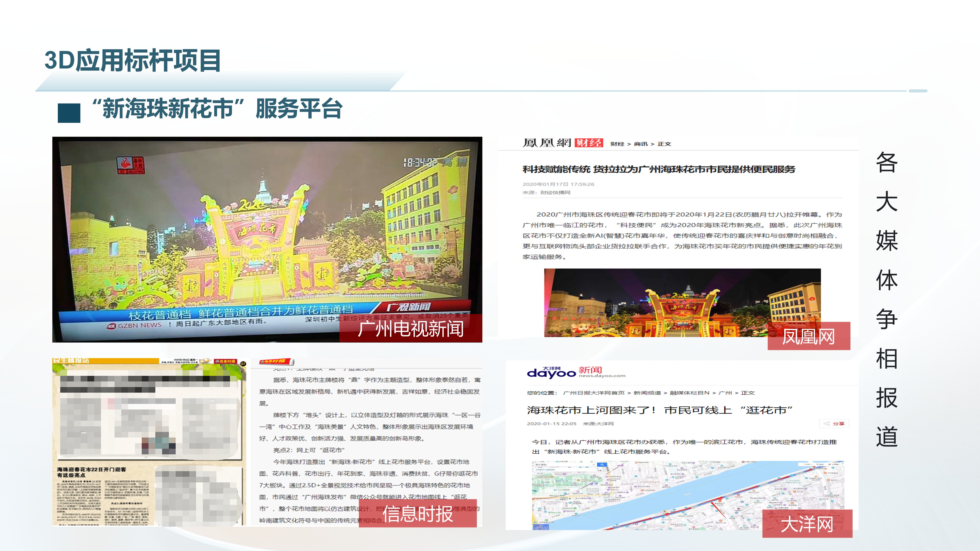This screenshot has height=551, width=980.
Task: Click the subtitle “新海珠新花市”服务平台
Action: click(x=217, y=109)
